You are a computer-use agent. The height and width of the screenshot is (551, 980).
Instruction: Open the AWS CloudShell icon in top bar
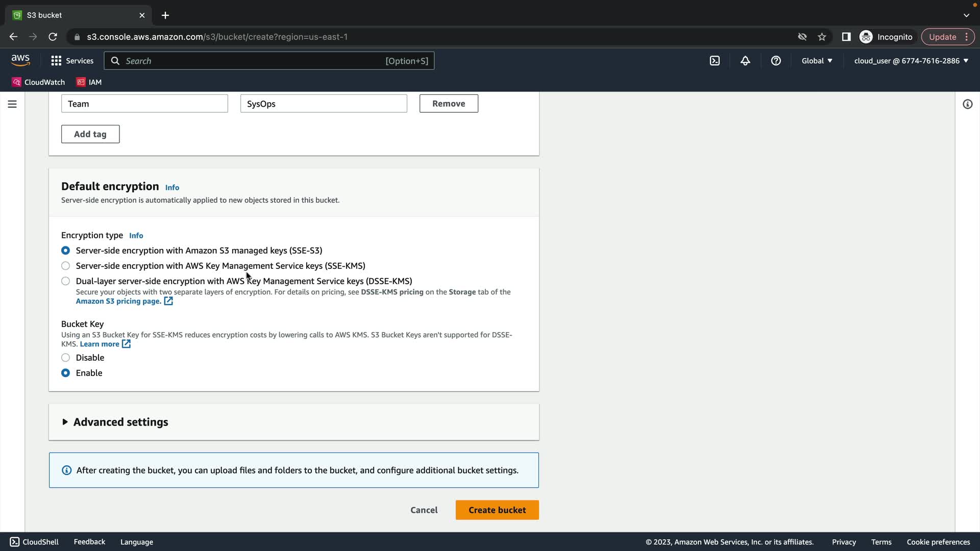coord(715,61)
